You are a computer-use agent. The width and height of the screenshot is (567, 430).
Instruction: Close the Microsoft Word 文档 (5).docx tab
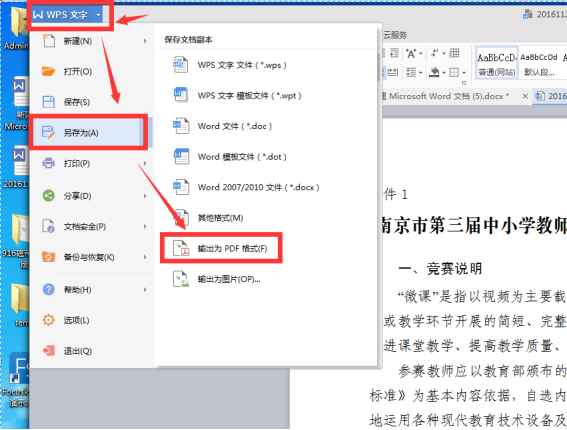click(x=525, y=96)
